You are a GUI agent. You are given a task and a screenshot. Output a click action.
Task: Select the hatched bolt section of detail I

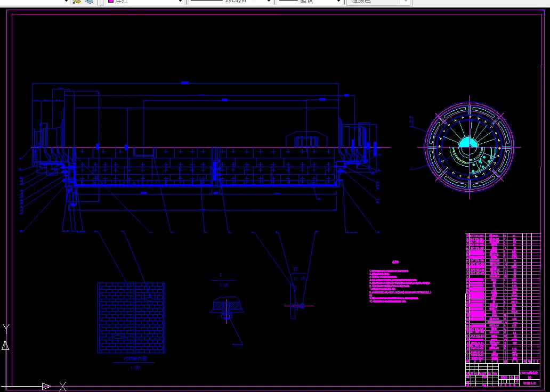[227, 307]
